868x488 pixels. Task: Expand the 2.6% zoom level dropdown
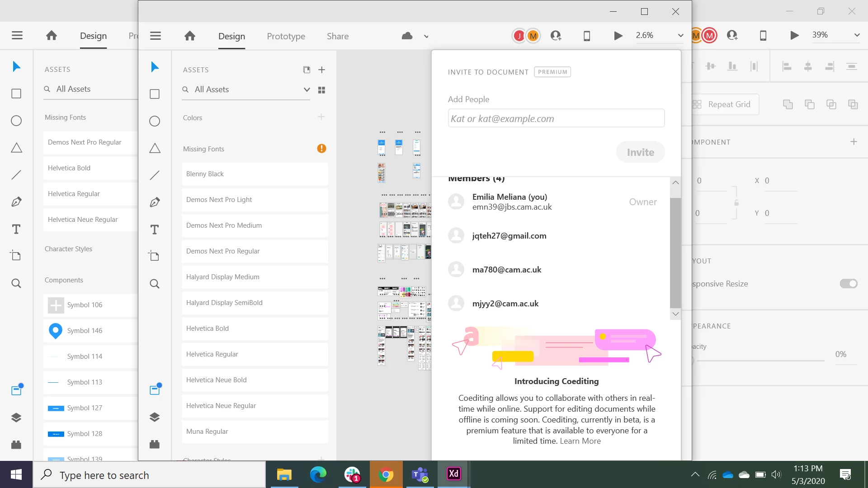680,36
